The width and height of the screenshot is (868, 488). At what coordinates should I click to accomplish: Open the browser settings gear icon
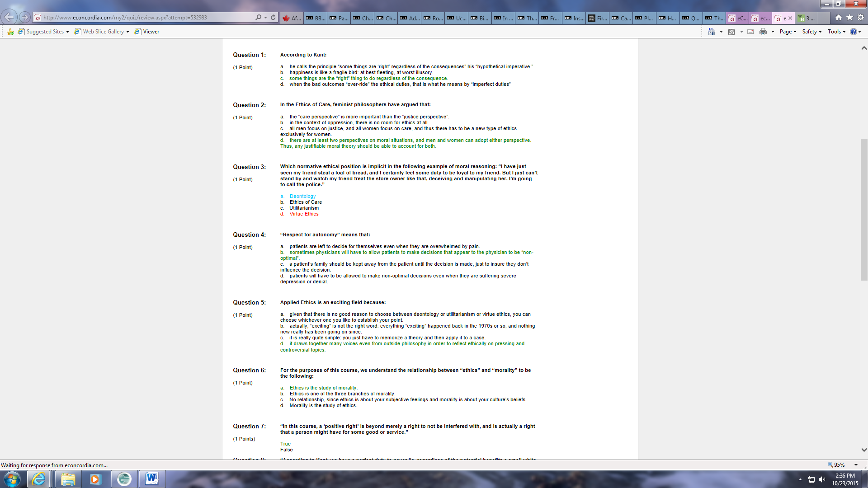pos(861,18)
